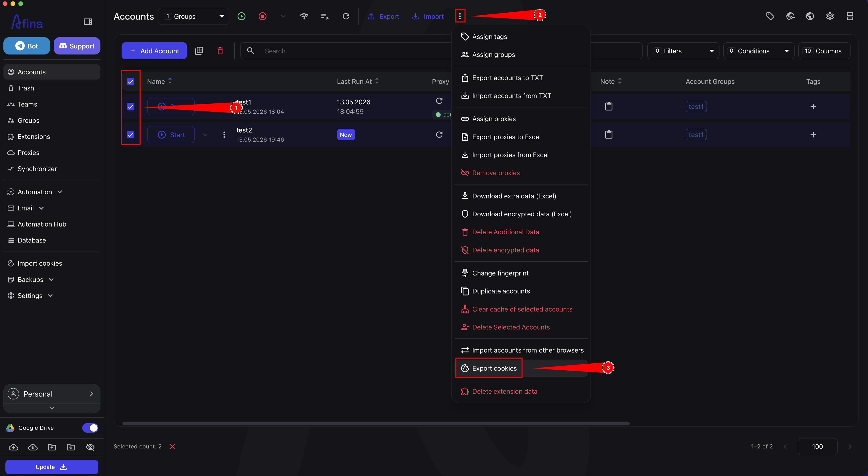Click the Import button in toolbar

(x=428, y=16)
